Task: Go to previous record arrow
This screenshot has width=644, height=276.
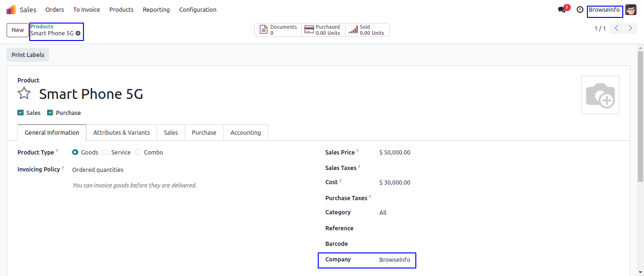Action: coord(616,29)
